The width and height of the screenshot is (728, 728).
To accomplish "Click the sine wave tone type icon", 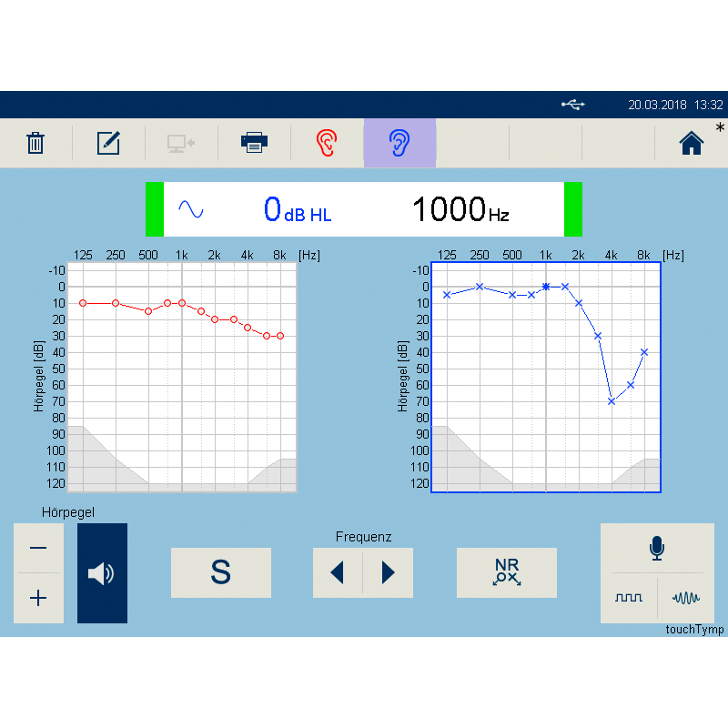I will (x=191, y=209).
